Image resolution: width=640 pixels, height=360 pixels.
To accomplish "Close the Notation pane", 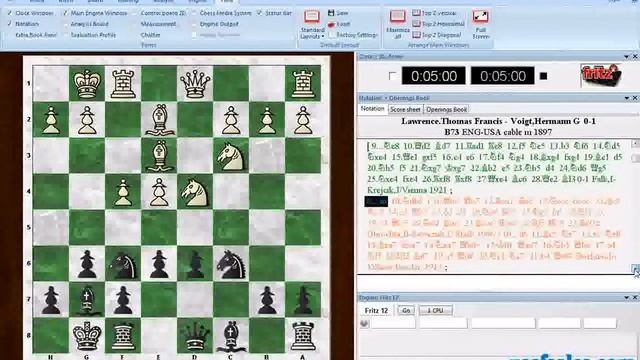I will pos(635,98).
